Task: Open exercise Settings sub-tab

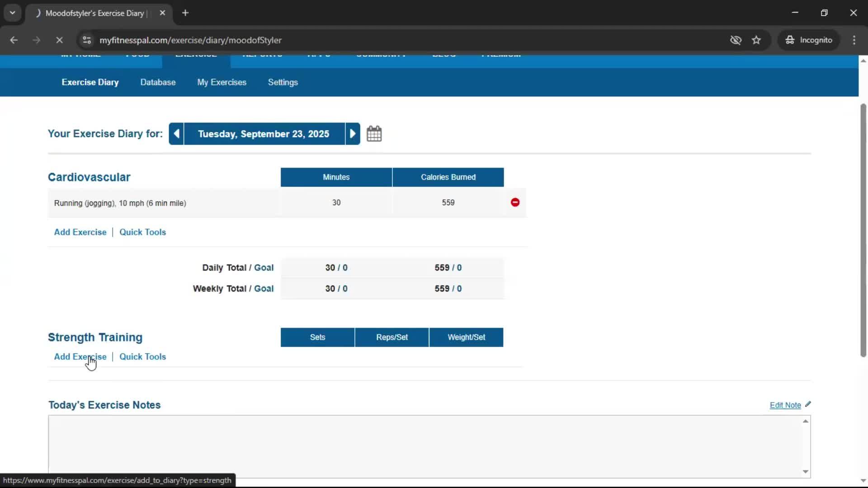Action: coord(283,82)
